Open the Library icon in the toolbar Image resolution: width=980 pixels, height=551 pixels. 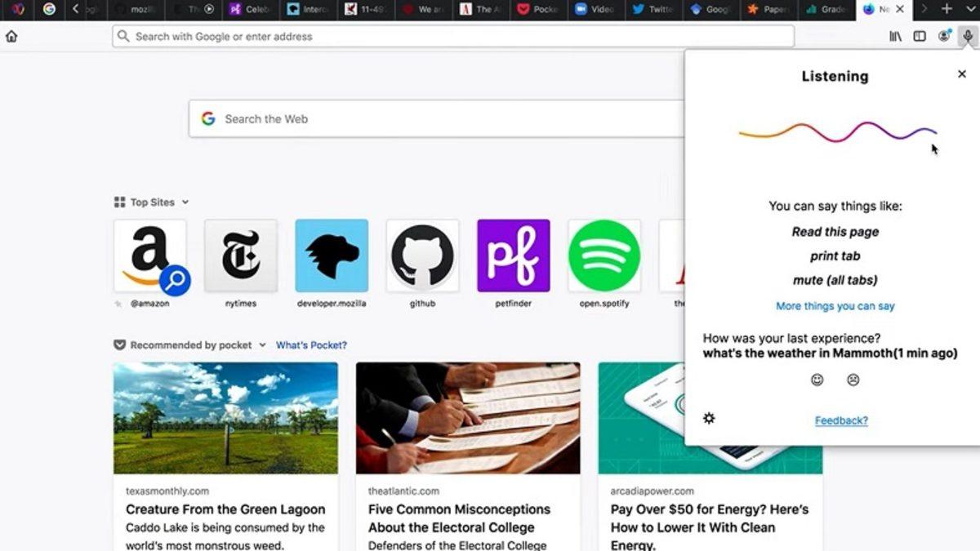coord(895,36)
